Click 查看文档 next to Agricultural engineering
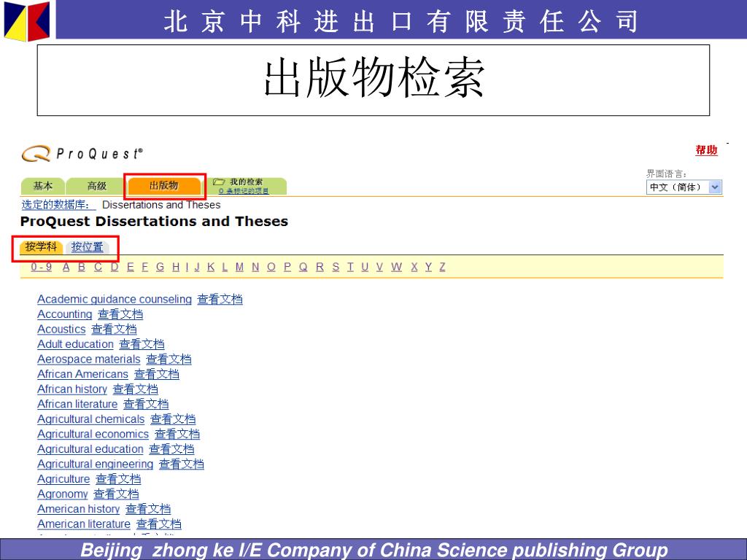The height and width of the screenshot is (560, 747). (x=182, y=464)
